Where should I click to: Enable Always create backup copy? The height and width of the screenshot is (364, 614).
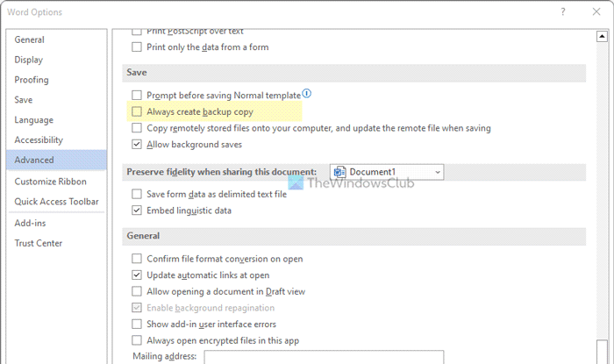[137, 112]
